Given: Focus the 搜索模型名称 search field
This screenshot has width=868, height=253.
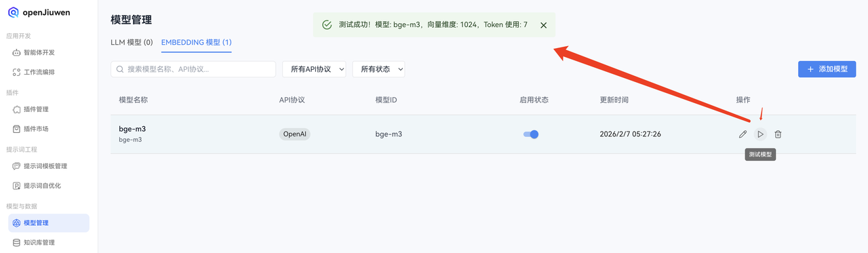Looking at the screenshot, I should [193, 69].
